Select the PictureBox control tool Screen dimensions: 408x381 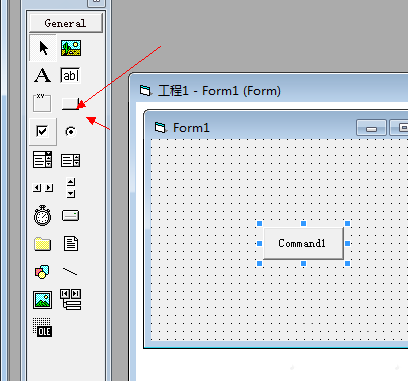pyautogui.click(x=71, y=48)
